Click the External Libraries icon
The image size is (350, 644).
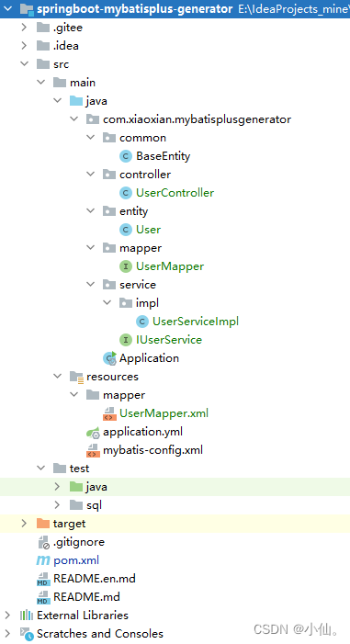[x=27, y=616]
